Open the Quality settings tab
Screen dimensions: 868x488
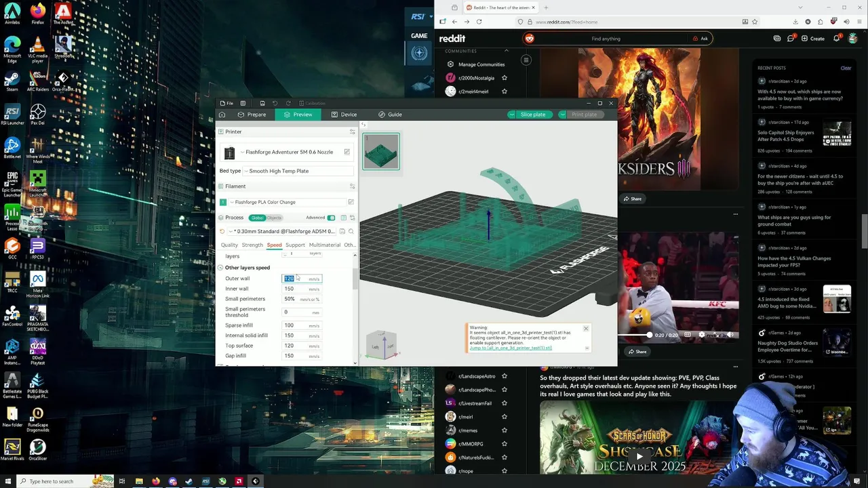click(229, 245)
